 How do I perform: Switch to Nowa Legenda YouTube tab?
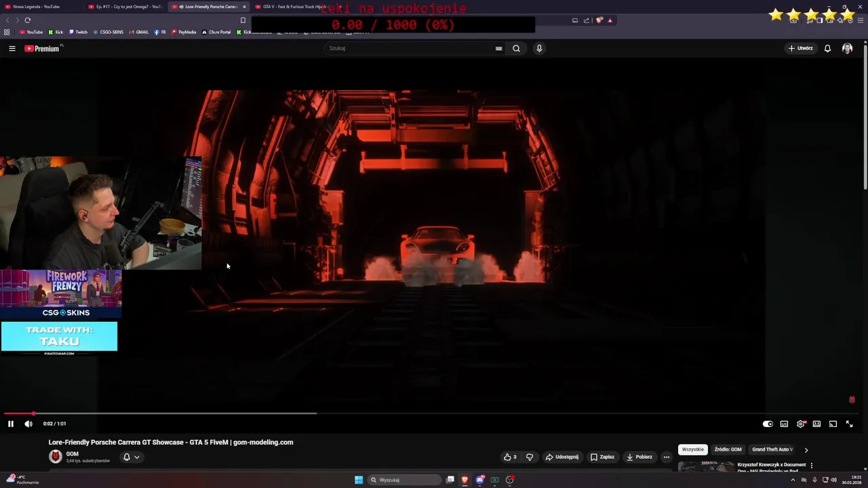pos(41,7)
